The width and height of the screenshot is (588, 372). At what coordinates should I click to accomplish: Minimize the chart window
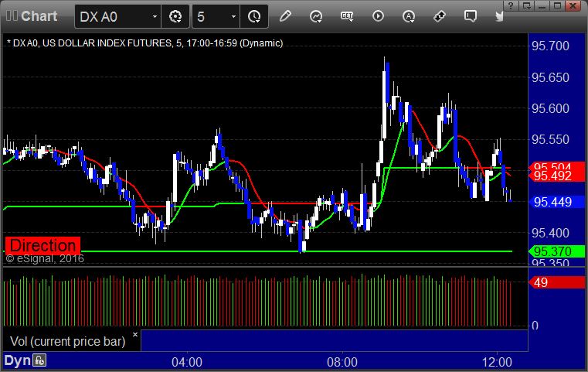tap(542, 5)
